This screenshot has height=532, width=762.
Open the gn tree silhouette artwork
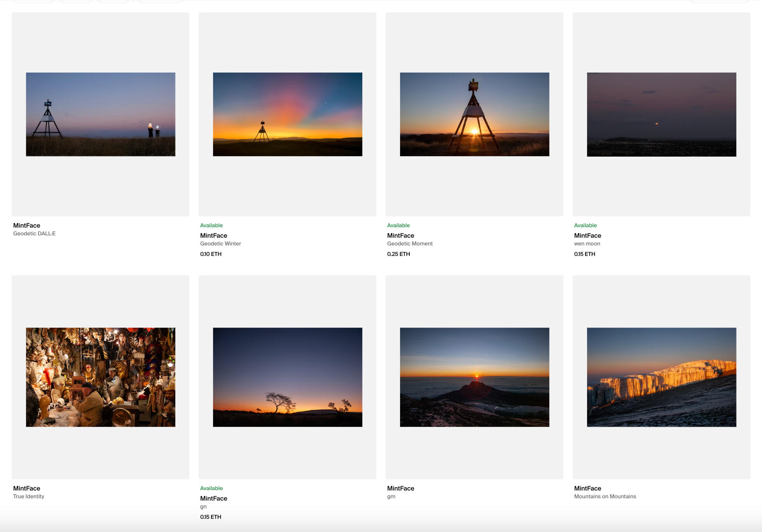tap(287, 377)
